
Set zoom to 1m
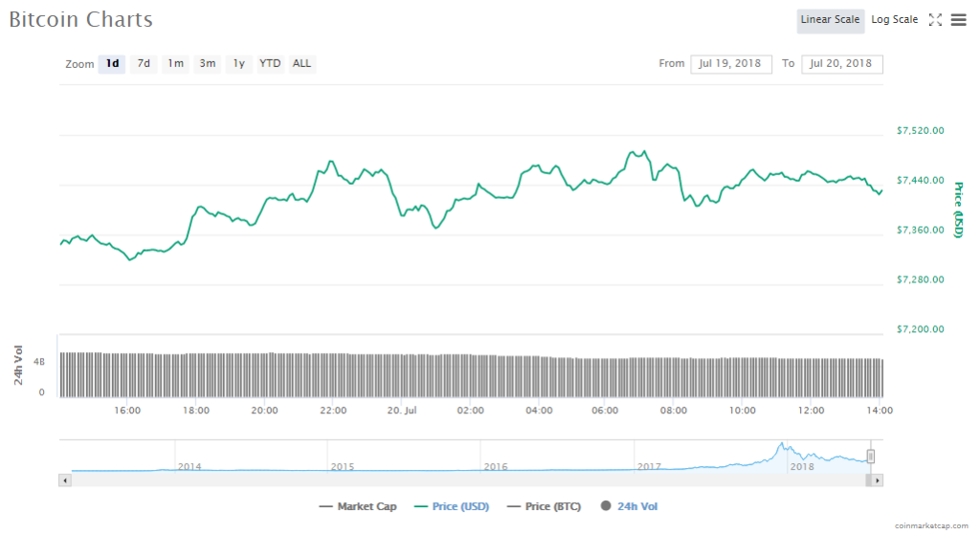(175, 64)
